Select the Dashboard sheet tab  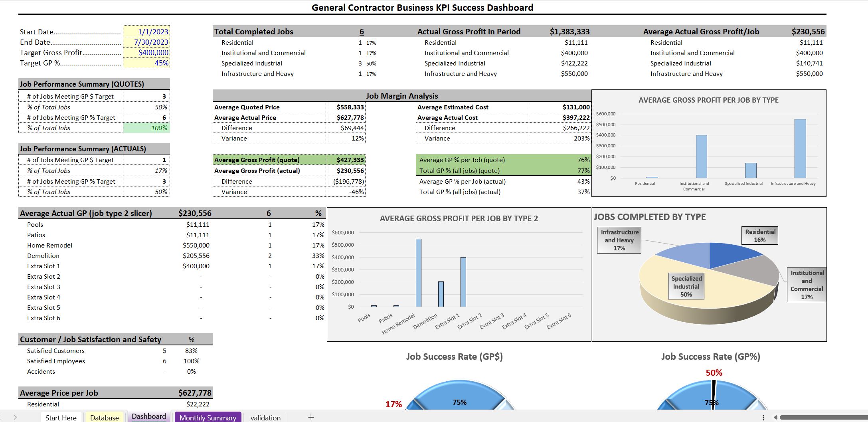point(149,416)
